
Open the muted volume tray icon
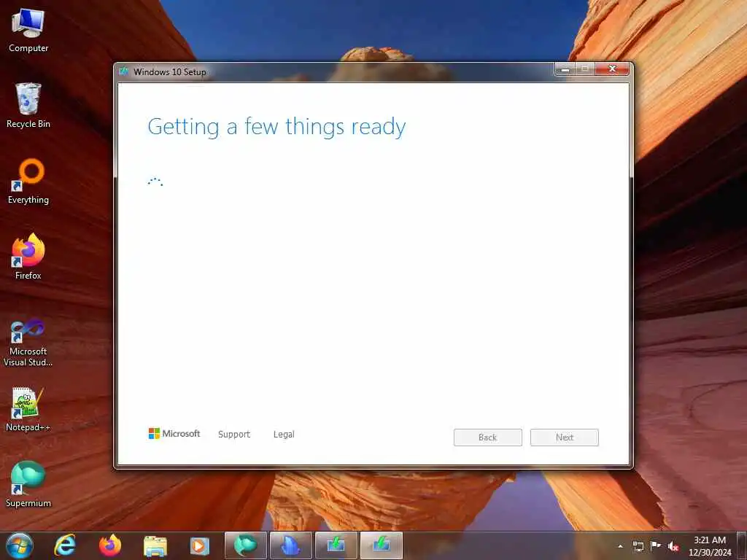[673, 546]
